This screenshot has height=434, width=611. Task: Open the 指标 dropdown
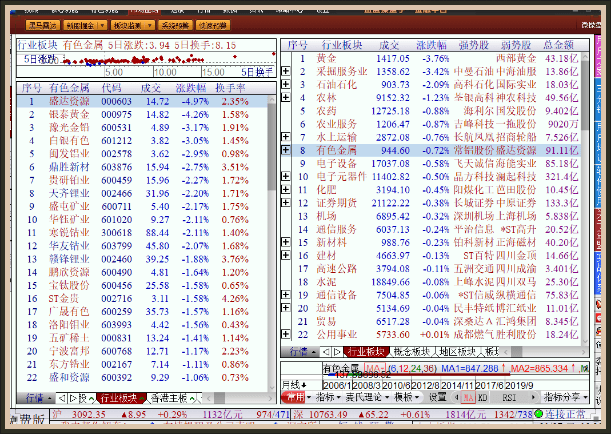point(328,397)
